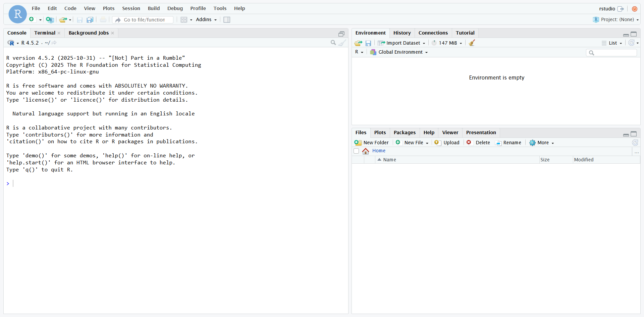Open the List view dropdown in Environment

click(x=612, y=43)
